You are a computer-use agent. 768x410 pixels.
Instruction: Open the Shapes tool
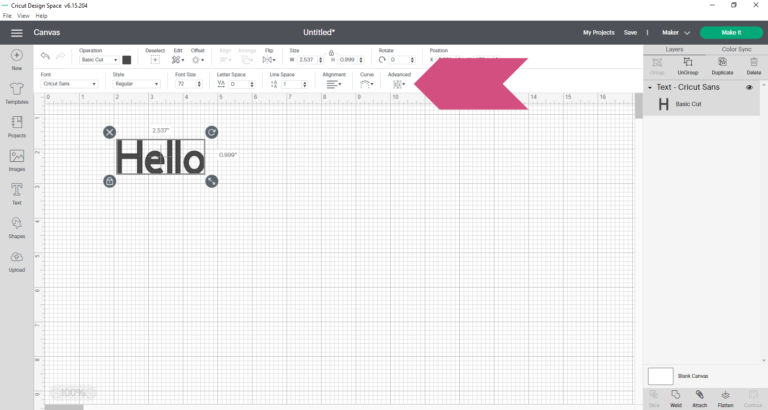17,227
